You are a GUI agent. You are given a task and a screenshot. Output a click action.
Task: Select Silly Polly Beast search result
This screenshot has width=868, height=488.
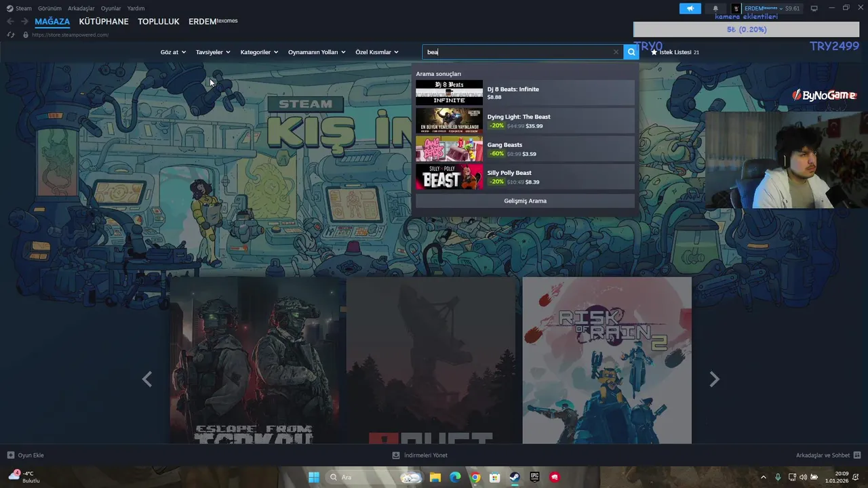pos(525,177)
